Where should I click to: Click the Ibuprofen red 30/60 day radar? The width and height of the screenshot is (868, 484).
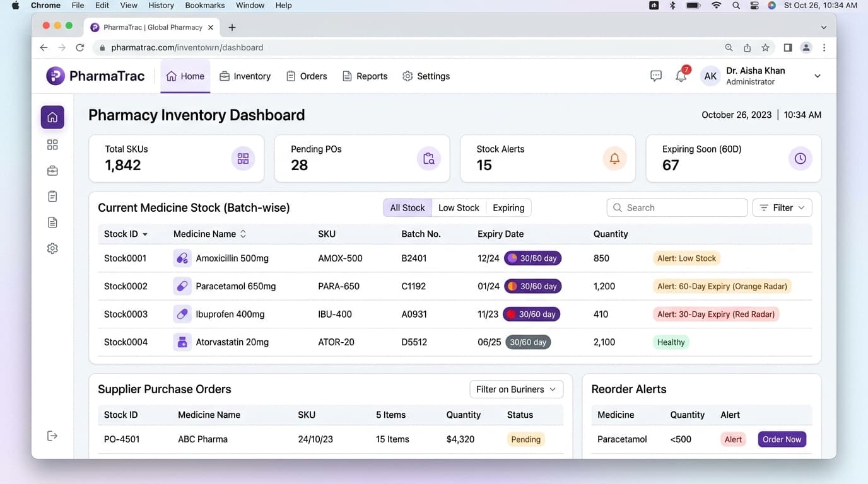point(532,314)
